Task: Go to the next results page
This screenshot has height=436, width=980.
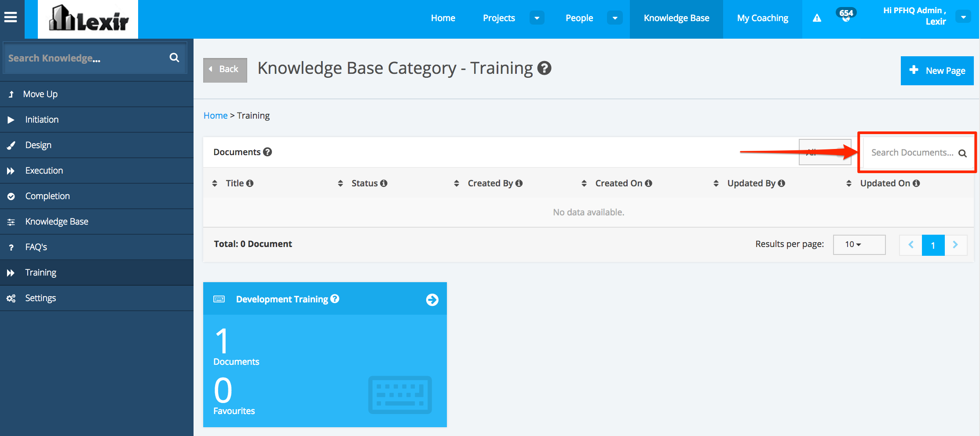Action: pyautogui.click(x=955, y=245)
